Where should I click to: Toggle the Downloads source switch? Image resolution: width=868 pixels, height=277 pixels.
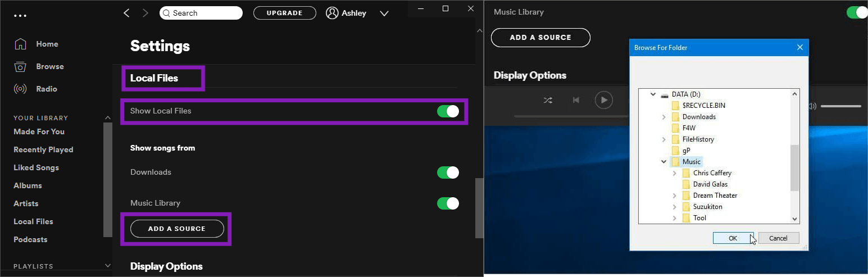(448, 172)
